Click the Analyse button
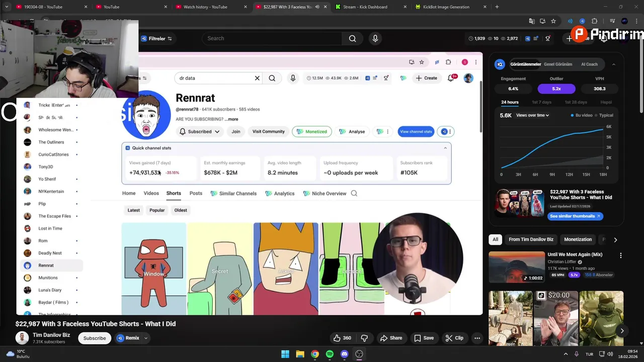This screenshot has width=644, height=362. pyautogui.click(x=352, y=132)
